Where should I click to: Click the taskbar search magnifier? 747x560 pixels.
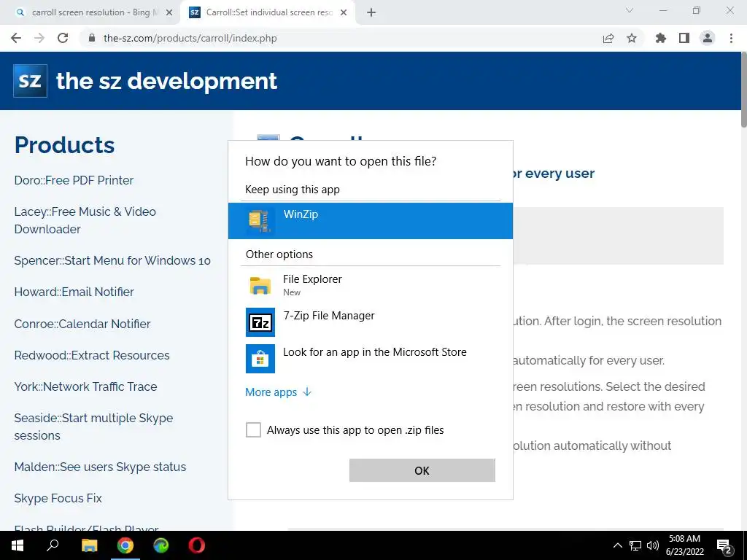click(x=53, y=545)
